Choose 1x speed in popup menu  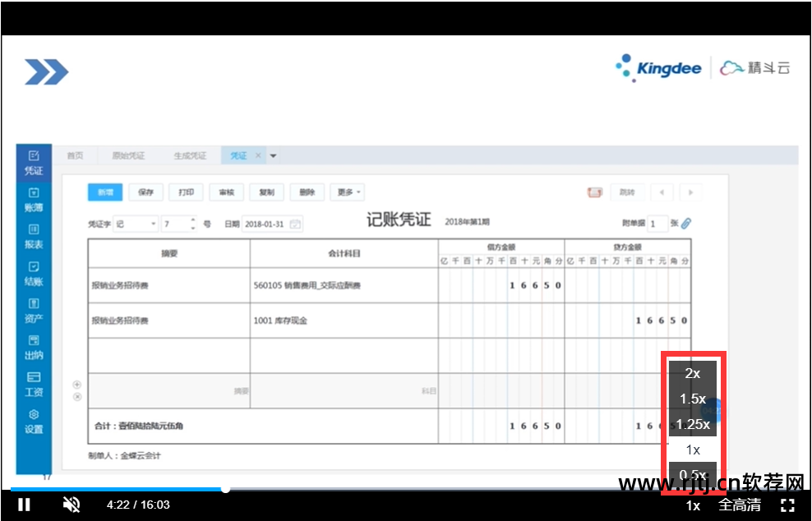(x=692, y=450)
